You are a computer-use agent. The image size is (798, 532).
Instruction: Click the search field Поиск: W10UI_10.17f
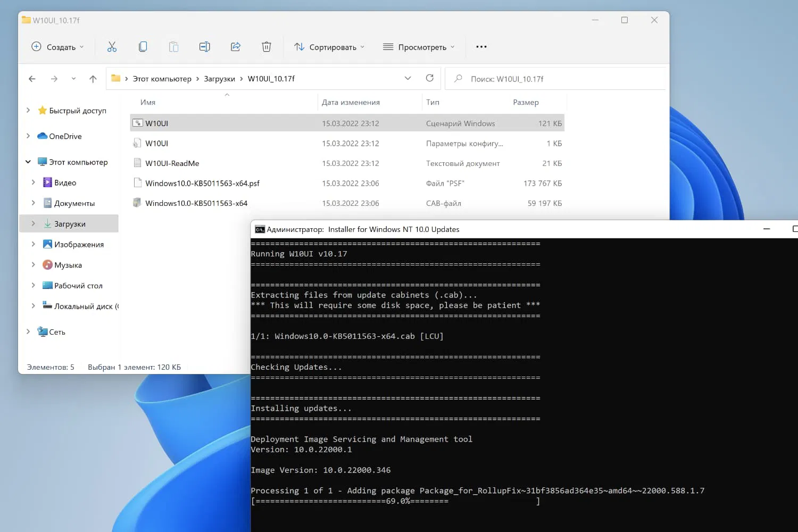tap(555, 79)
